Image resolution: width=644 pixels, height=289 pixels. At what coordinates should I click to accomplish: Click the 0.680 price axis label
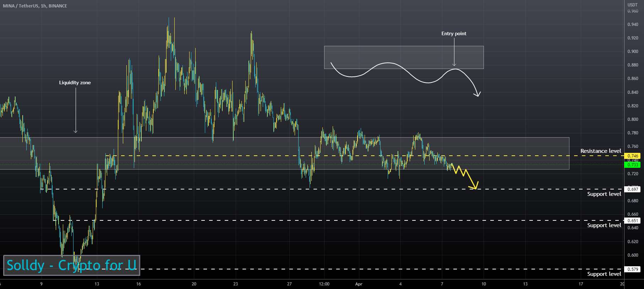[x=633, y=201]
